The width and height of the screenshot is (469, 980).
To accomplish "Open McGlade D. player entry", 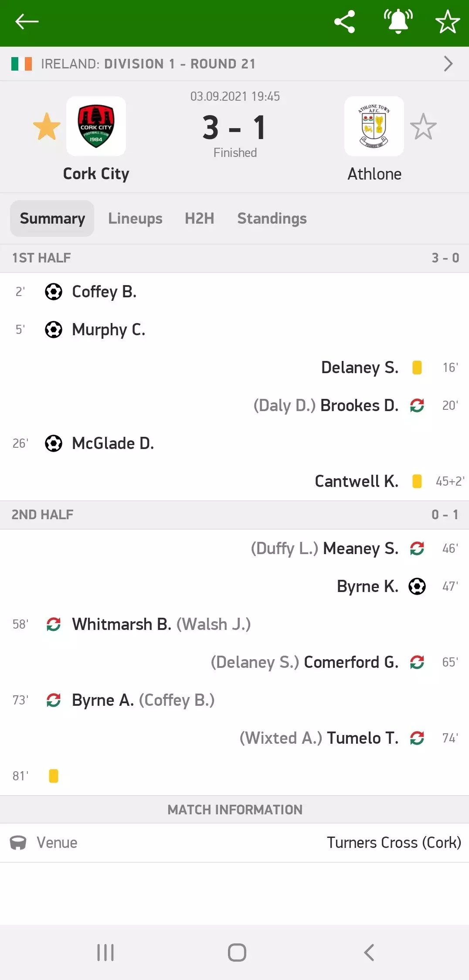I will tap(113, 443).
